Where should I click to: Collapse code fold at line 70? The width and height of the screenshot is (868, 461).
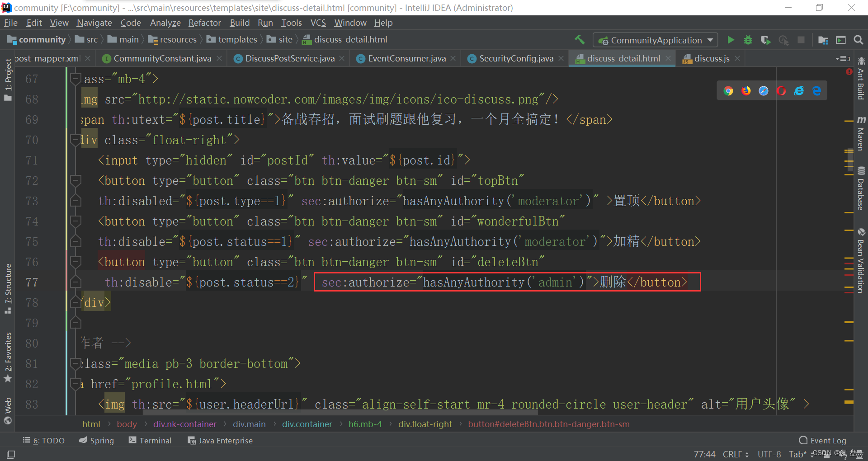75,140
